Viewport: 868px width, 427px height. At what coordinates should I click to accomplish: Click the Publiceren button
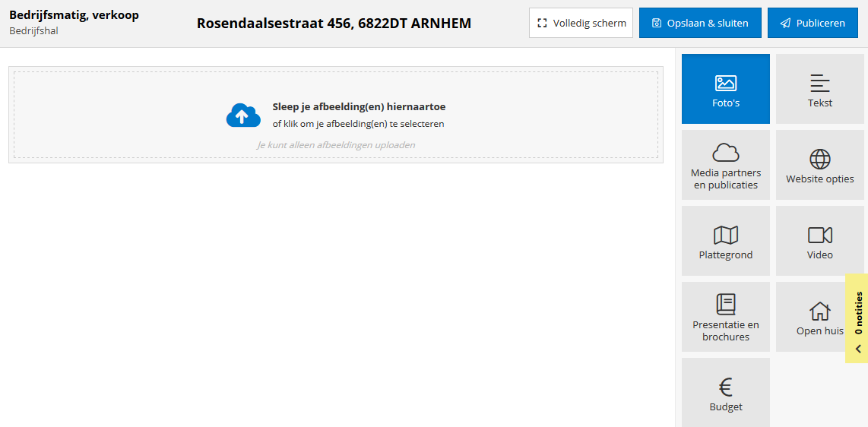click(x=812, y=24)
